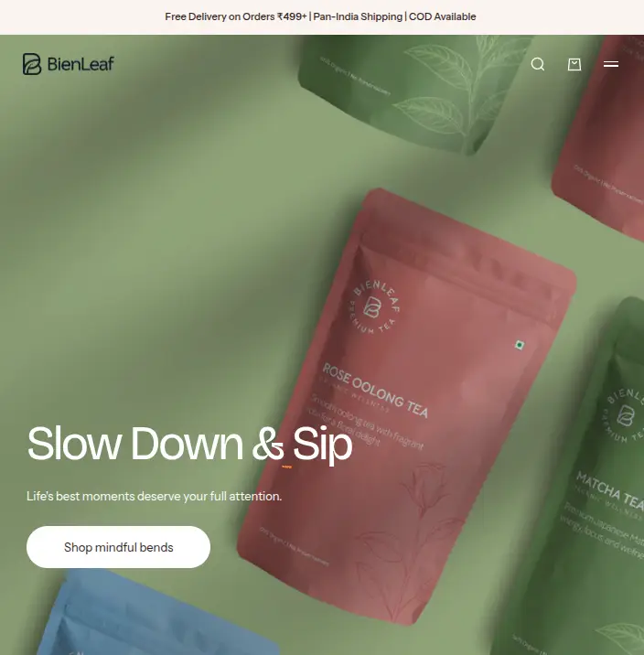Click the COD Available announcement text

(x=442, y=16)
